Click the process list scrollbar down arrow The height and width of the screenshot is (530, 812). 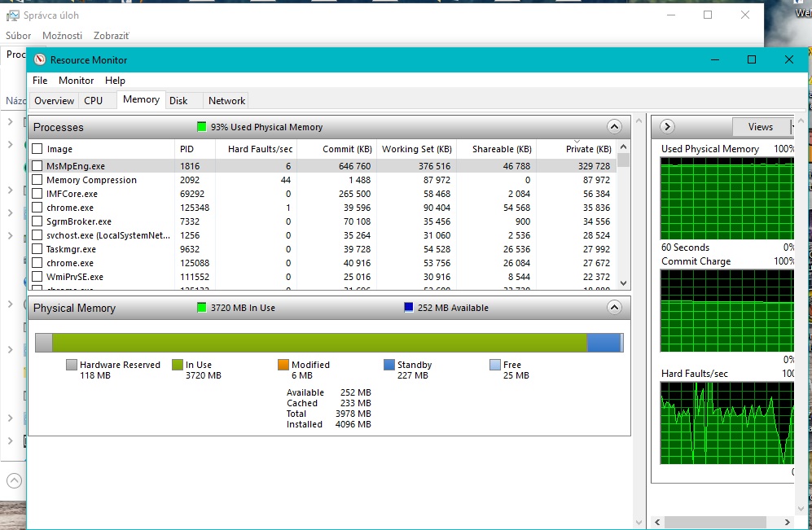pos(624,283)
